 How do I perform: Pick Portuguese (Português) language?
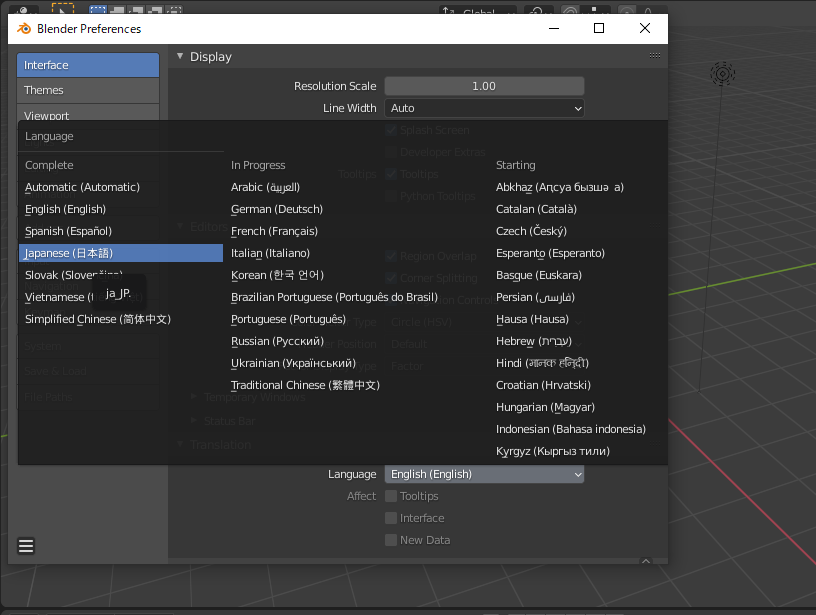click(288, 319)
